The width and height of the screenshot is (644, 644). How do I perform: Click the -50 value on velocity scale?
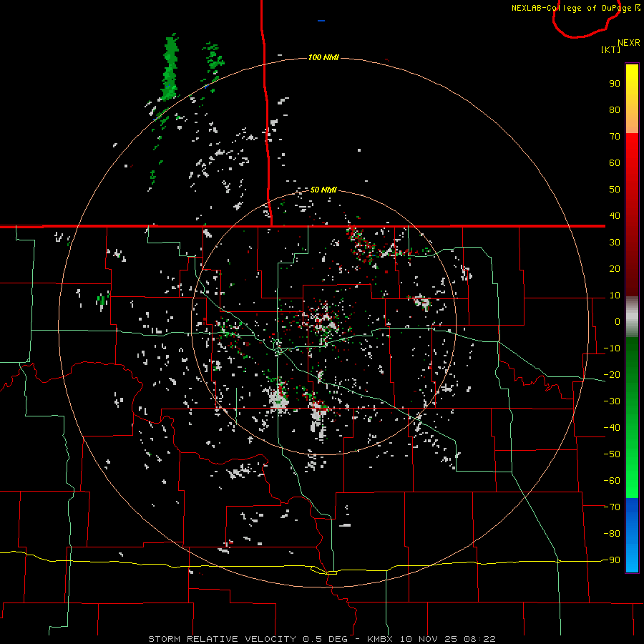point(612,454)
